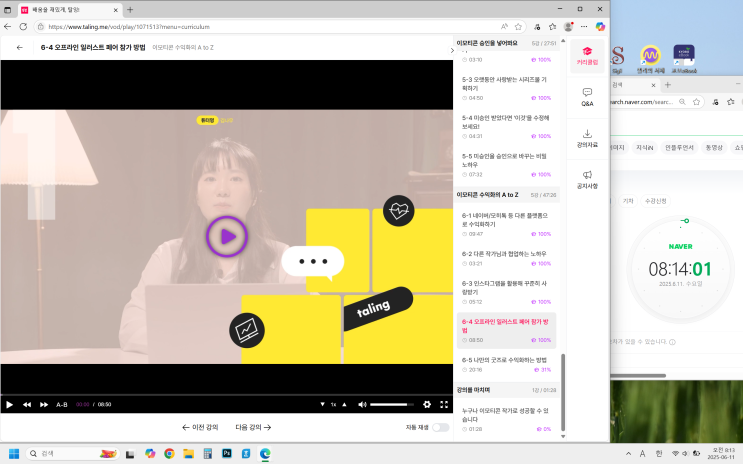This screenshot has height=464, width=743.
Task: Select lecture 6-3 인스타그램을 활용해 꾸준히 사랑받기
Action: point(506,292)
